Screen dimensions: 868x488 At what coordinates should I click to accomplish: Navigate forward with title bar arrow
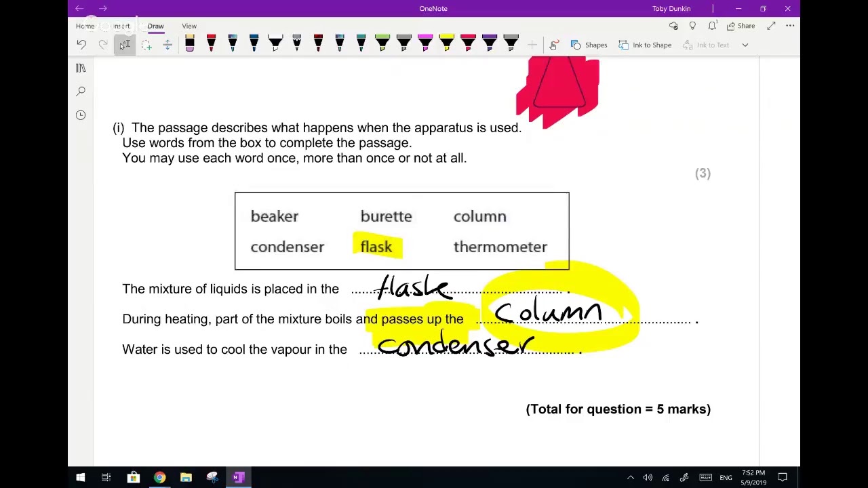click(103, 8)
